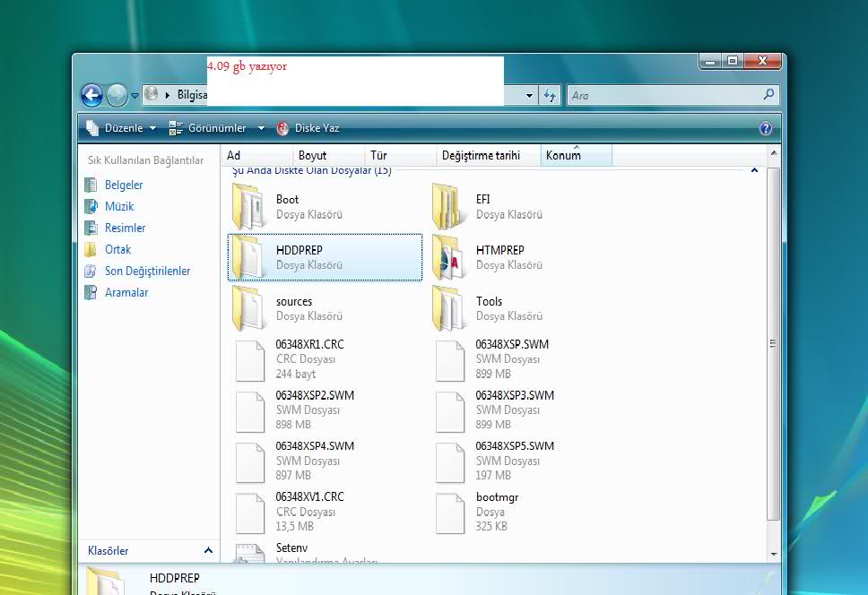Expand the Klasörler pane

208,550
